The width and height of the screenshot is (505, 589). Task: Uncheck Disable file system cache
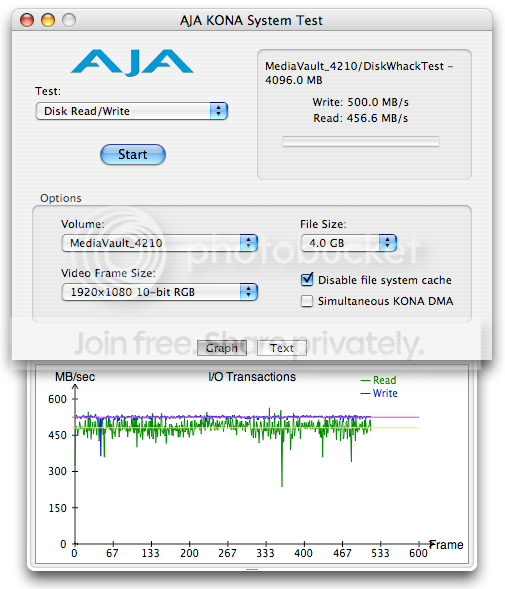point(307,279)
